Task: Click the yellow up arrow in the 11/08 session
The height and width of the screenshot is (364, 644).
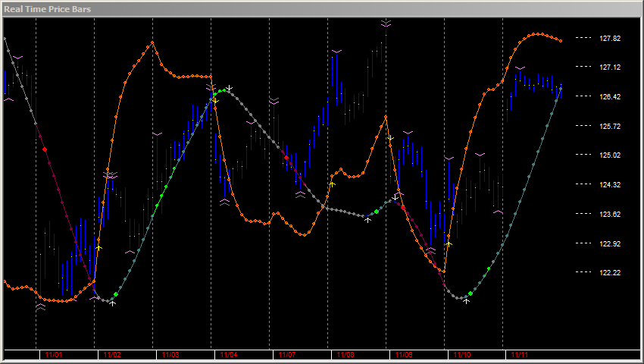Action: [333, 184]
